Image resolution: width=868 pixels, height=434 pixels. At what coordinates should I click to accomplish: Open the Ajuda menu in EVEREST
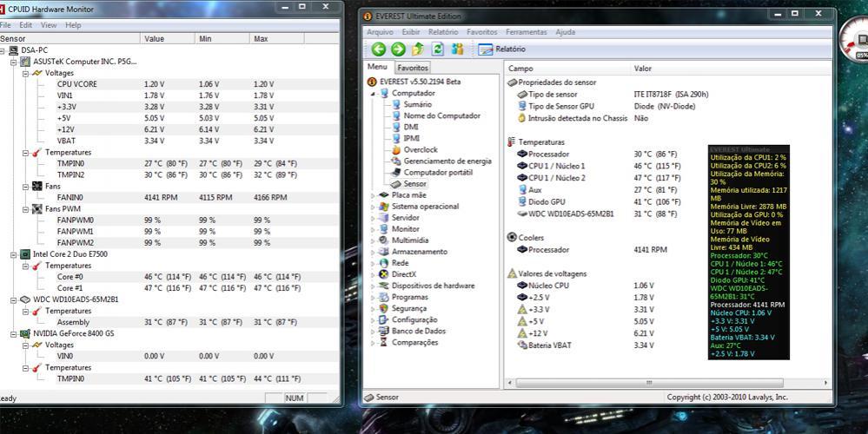click(565, 32)
